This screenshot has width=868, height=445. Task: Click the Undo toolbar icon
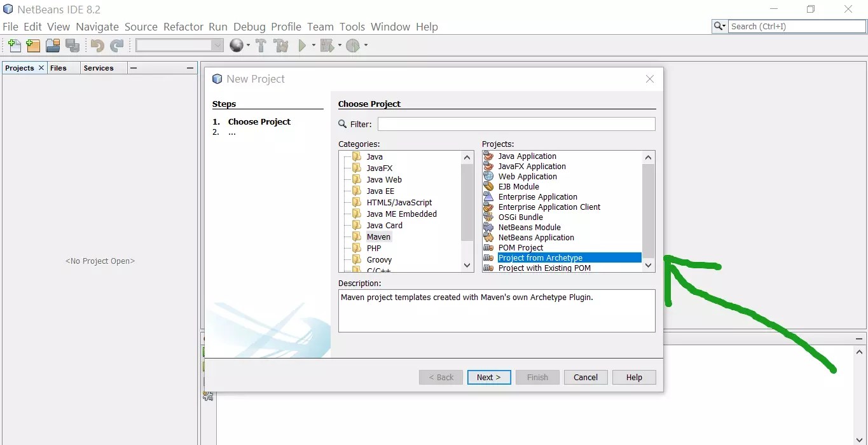[97, 45]
